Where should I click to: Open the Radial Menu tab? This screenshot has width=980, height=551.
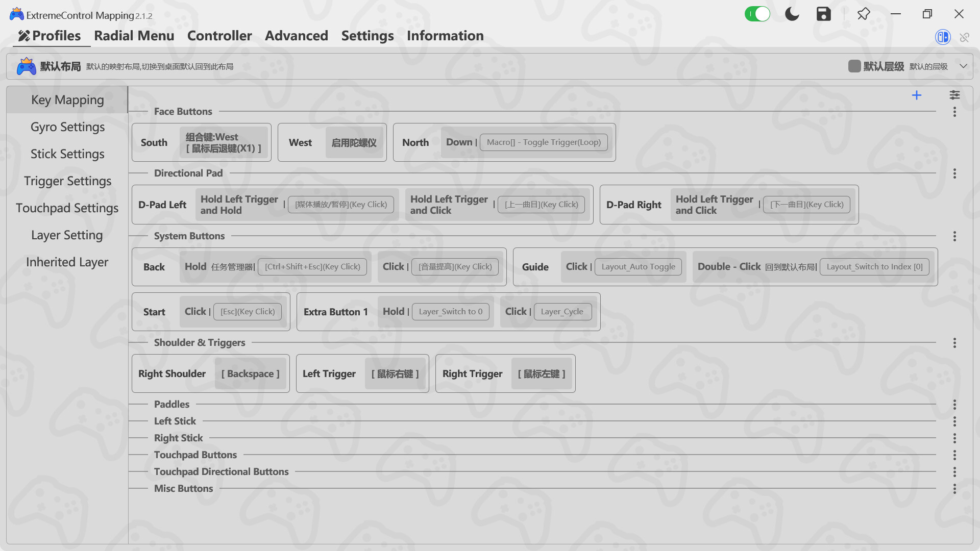click(134, 36)
